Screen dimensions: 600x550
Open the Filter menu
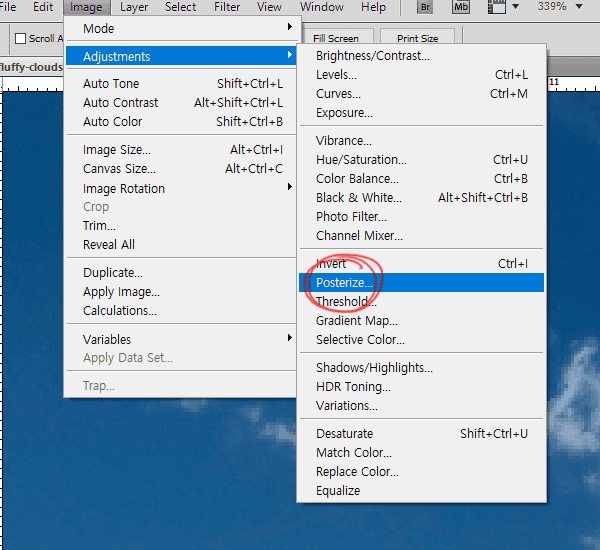click(227, 7)
